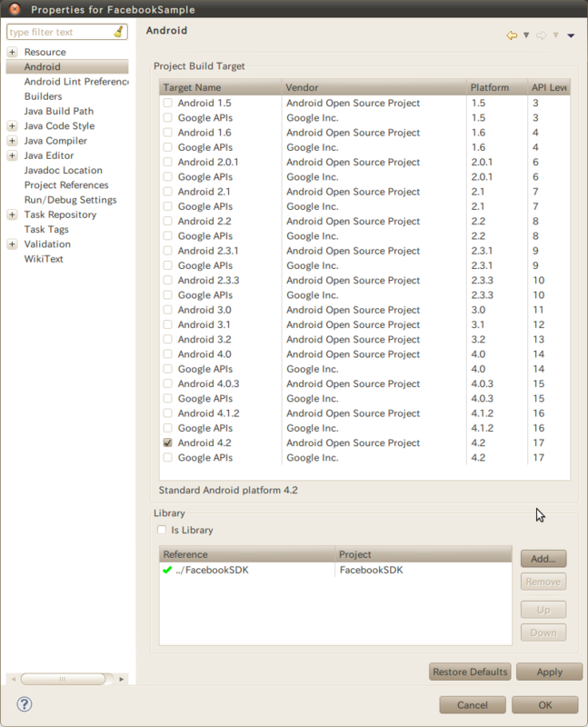Click the API Level column header

[x=549, y=87]
